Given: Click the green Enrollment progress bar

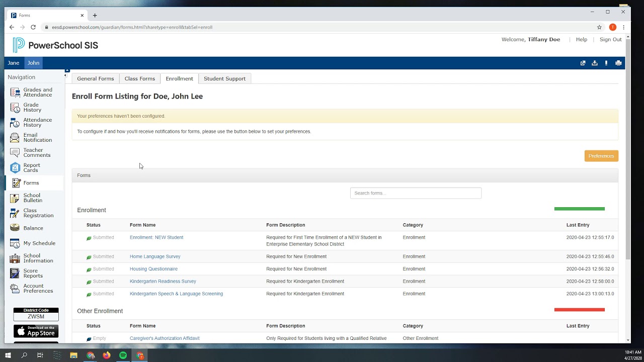Looking at the screenshot, I should click(580, 209).
